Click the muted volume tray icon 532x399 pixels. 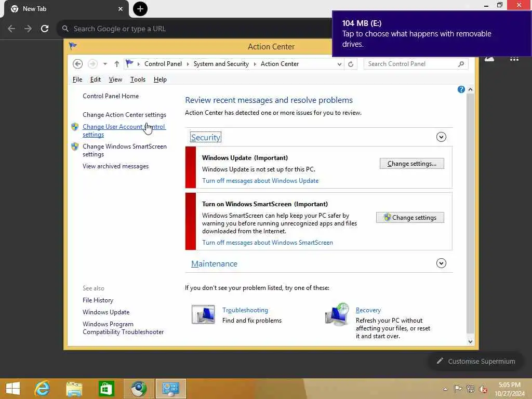pyautogui.click(x=483, y=389)
